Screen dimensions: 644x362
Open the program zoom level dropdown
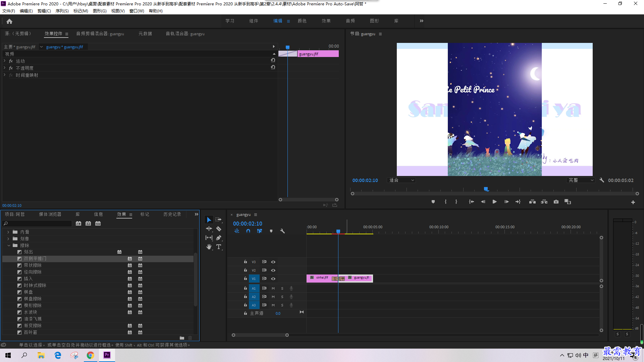tap(401, 180)
